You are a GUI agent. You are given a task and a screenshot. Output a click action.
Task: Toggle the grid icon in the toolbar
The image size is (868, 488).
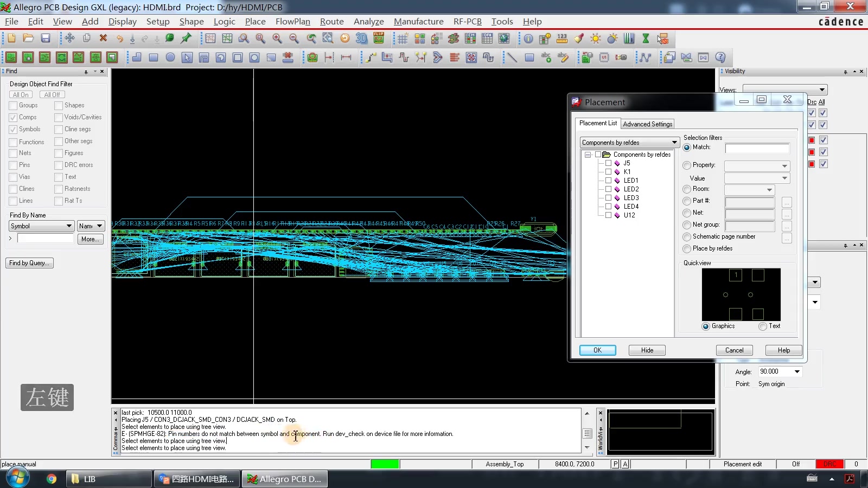point(403,38)
